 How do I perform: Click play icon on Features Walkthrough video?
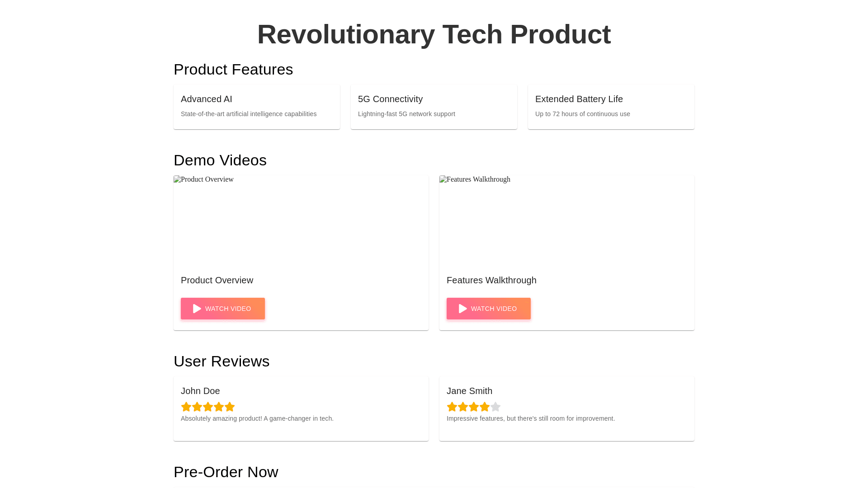(x=463, y=309)
